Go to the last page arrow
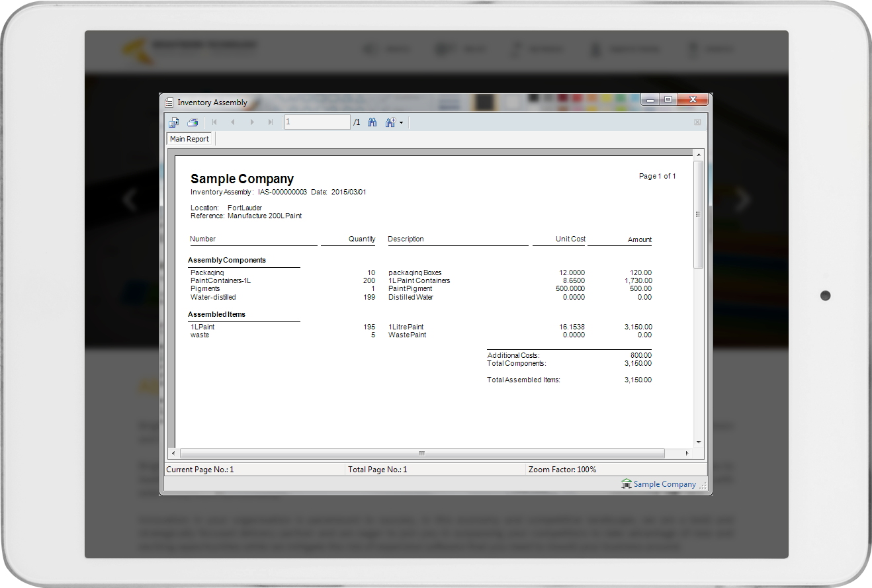Viewport: 872px width, 588px height. [270, 122]
